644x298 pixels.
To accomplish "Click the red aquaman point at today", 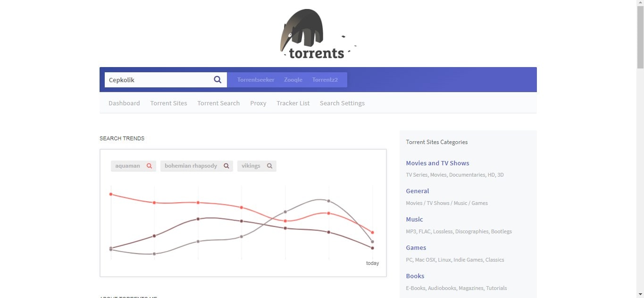I will (373, 232).
